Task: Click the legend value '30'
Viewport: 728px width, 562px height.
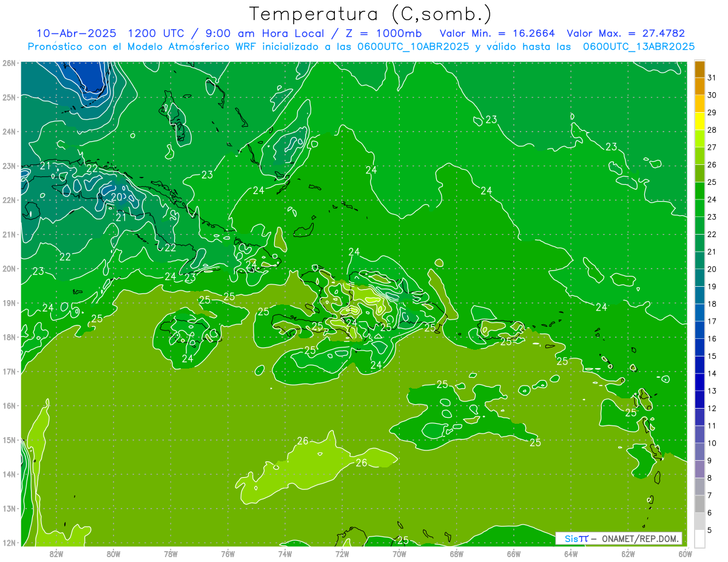Action: point(712,95)
